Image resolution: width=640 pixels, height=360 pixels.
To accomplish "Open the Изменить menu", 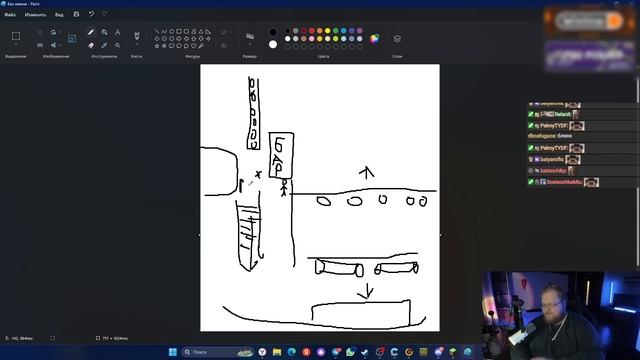I will pos(36,15).
